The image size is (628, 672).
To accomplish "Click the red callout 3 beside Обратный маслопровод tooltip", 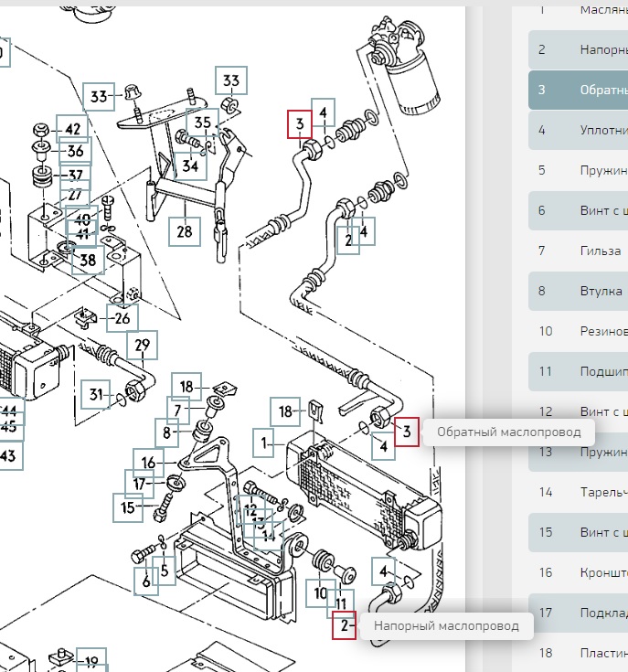I will click(x=407, y=430).
